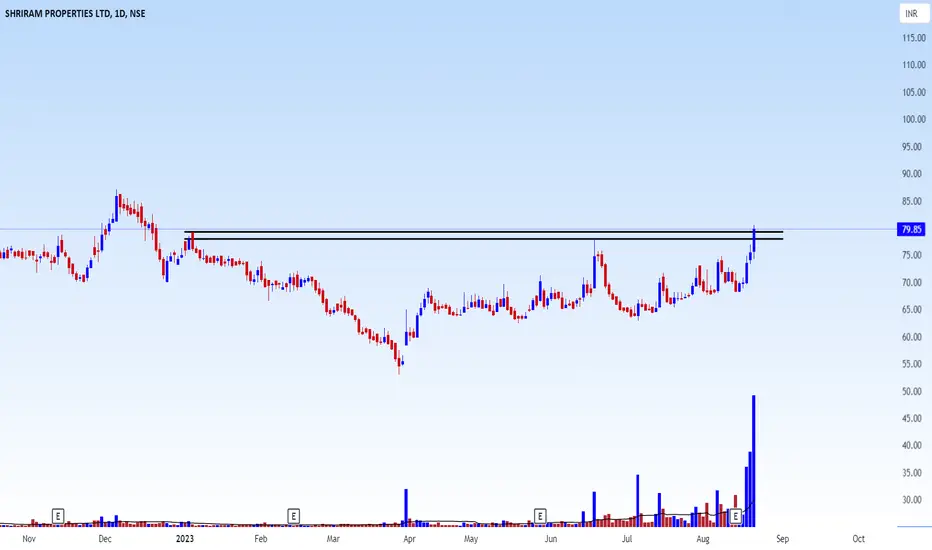Viewport: 932px width, 550px height.
Task: Click the 30.00 price axis label
Action: point(914,500)
